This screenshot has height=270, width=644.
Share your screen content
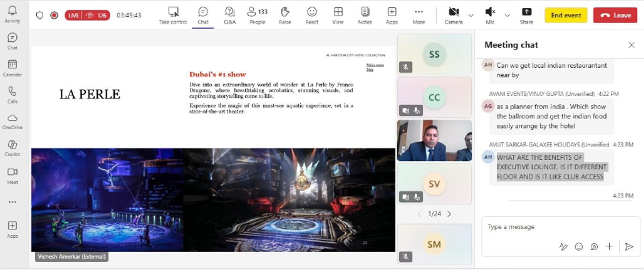(x=527, y=16)
